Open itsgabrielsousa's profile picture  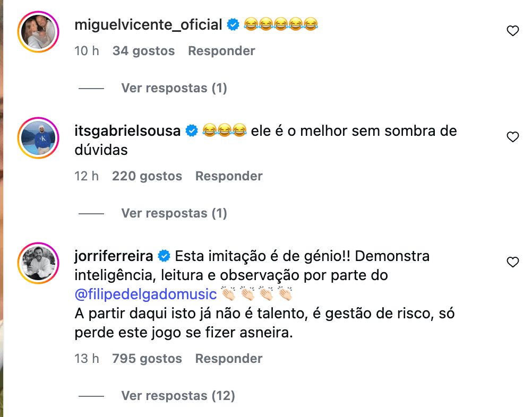point(37,137)
